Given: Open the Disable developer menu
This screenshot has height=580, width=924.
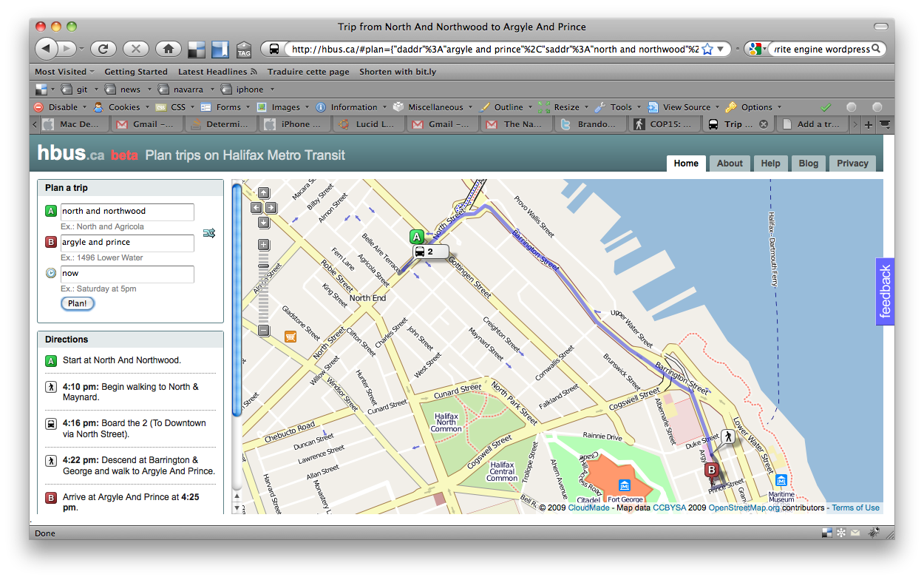Looking at the screenshot, I should point(60,107).
